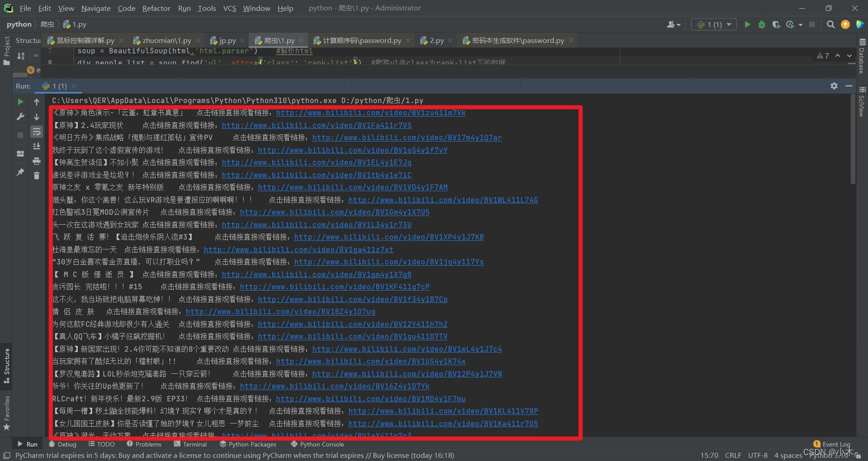This screenshot has width=868, height=461.
Task: Hide the Run tool window with minus icon
Action: tap(849, 86)
